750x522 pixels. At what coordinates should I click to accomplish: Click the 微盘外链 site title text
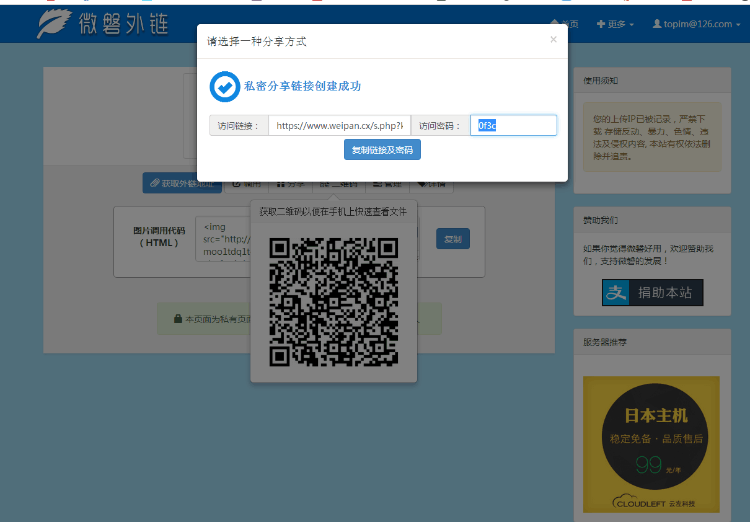tap(123, 24)
